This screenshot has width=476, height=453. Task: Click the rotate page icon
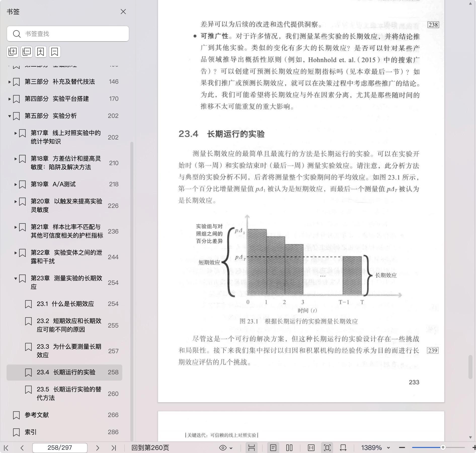[343, 448]
